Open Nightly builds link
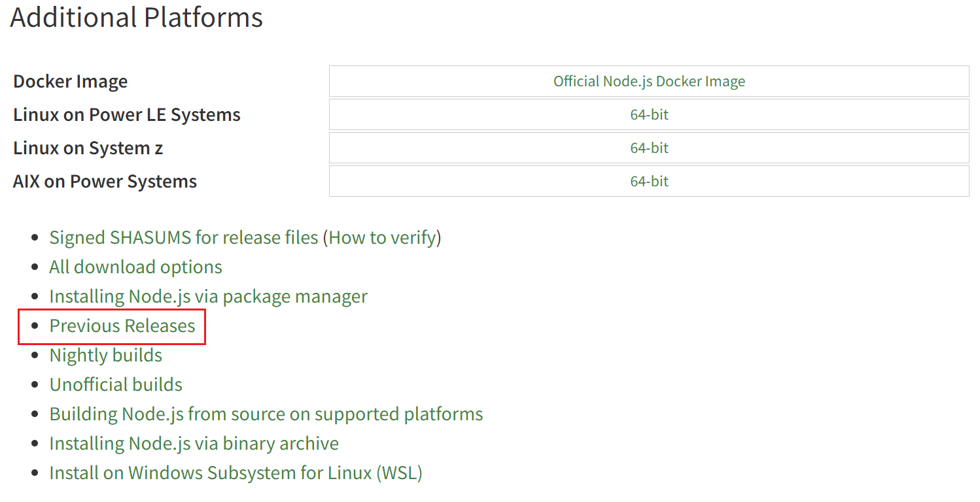The width and height of the screenshot is (980, 502). coord(106,355)
